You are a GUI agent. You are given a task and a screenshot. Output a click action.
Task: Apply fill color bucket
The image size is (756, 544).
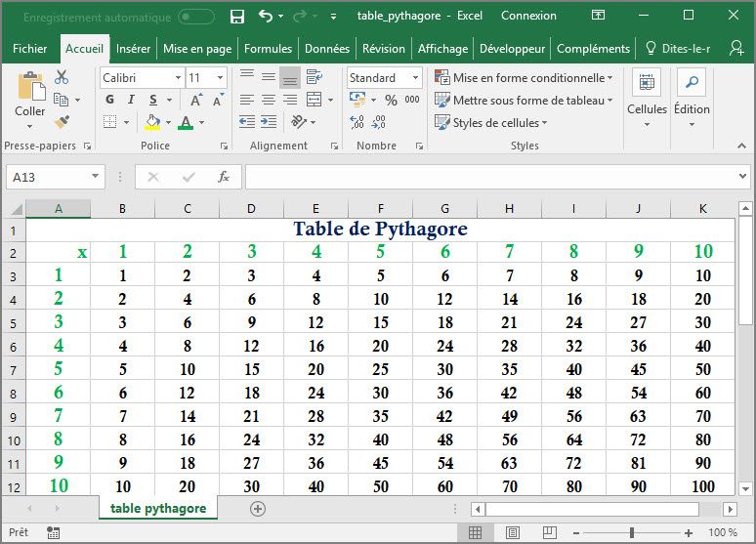(x=152, y=122)
